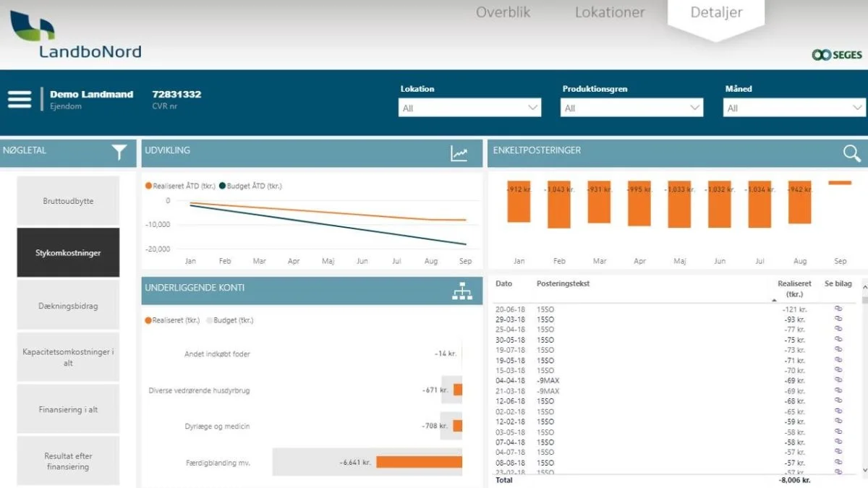Select the Bruttoudbytte key figure
868x488 pixels.
[68, 201]
